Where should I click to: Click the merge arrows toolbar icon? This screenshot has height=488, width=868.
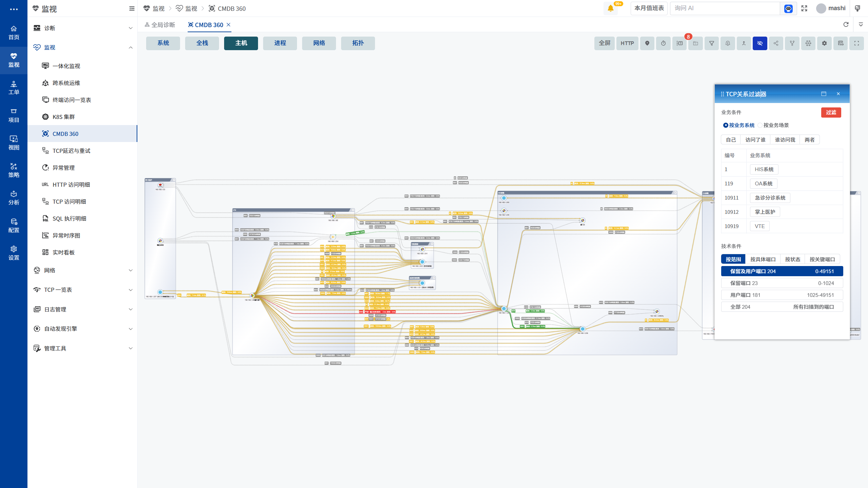click(x=744, y=43)
